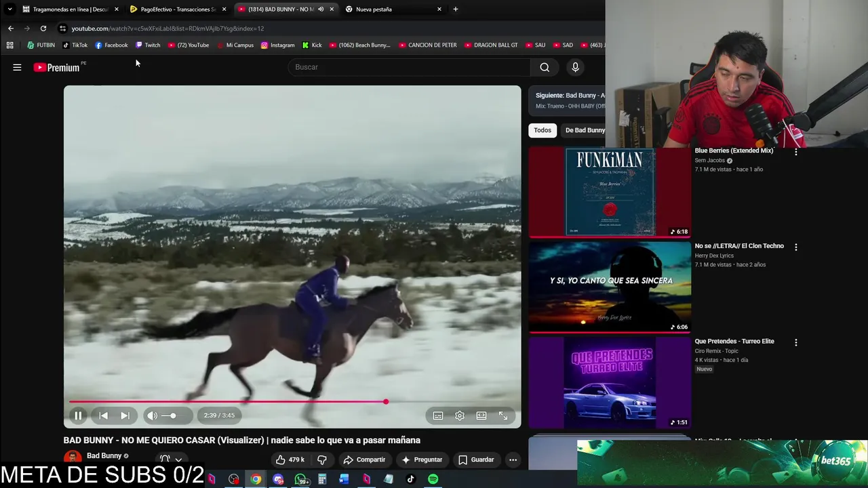Open the Sem Jacobs channel link
868x488 pixels.
(710, 161)
